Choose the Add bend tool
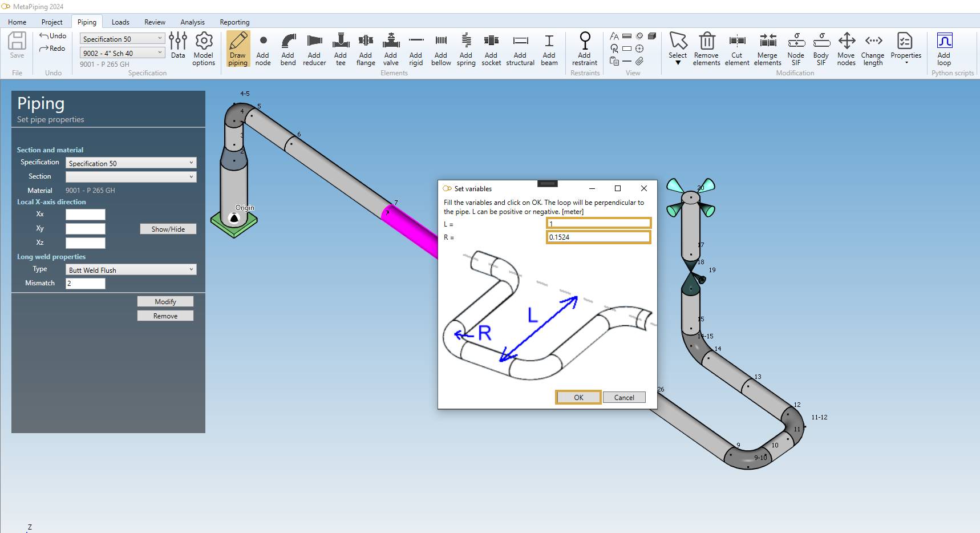The height and width of the screenshot is (533, 980). pos(288,49)
